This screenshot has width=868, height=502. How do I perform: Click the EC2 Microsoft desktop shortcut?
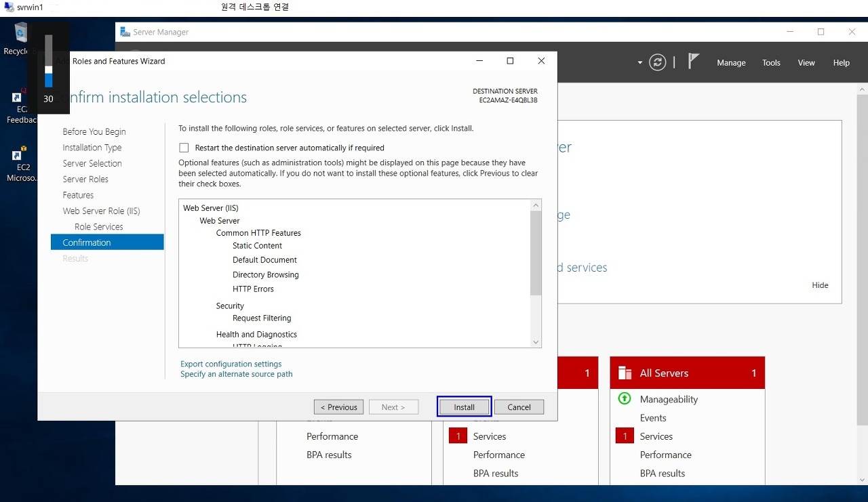[x=22, y=165]
